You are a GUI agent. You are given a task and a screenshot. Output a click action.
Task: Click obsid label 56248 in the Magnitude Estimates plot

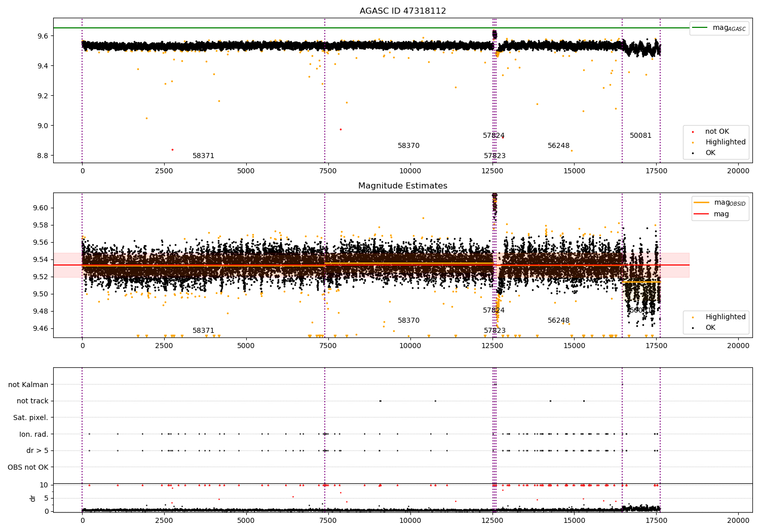click(x=559, y=321)
